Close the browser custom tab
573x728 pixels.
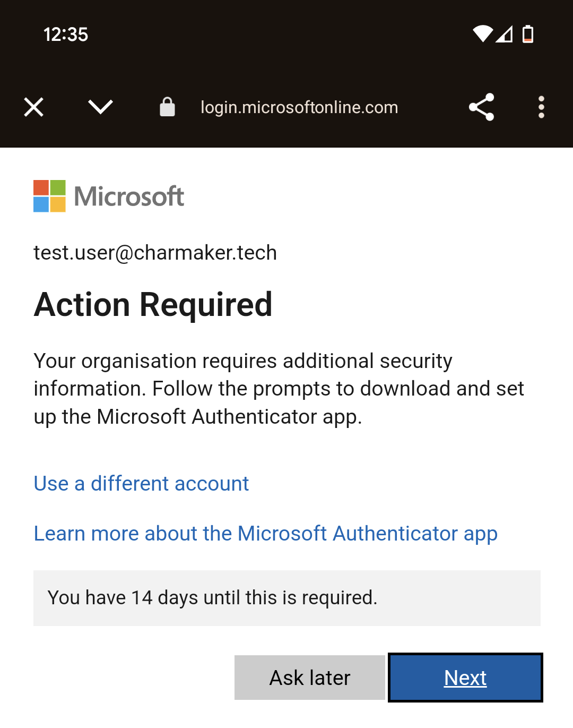pos(34,107)
